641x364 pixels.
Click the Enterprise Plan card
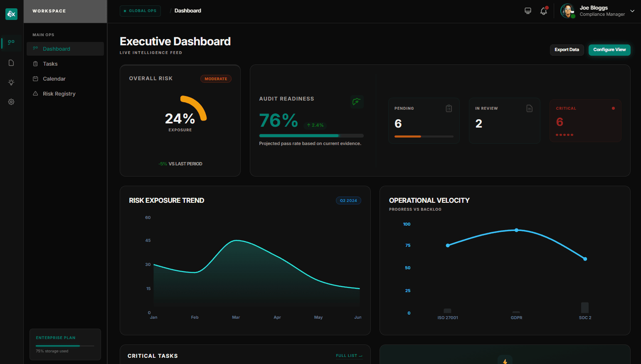65,344
